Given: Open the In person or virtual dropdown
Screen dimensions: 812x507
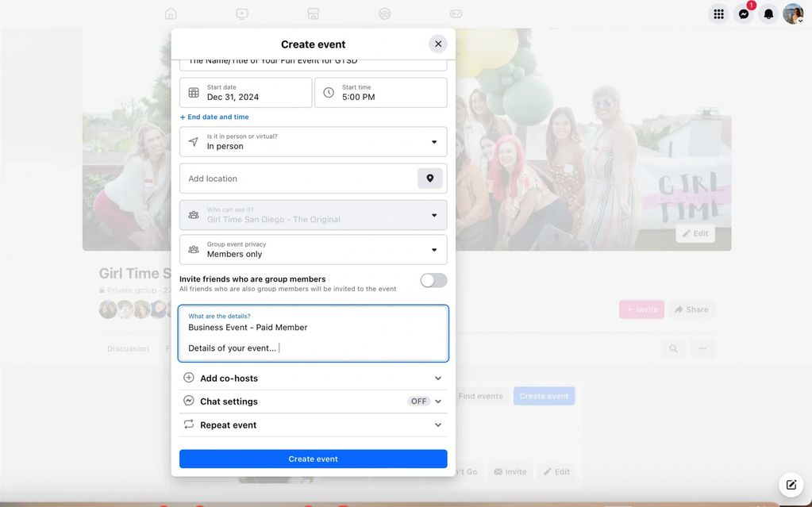Looking at the screenshot, I should coord(313,142).
